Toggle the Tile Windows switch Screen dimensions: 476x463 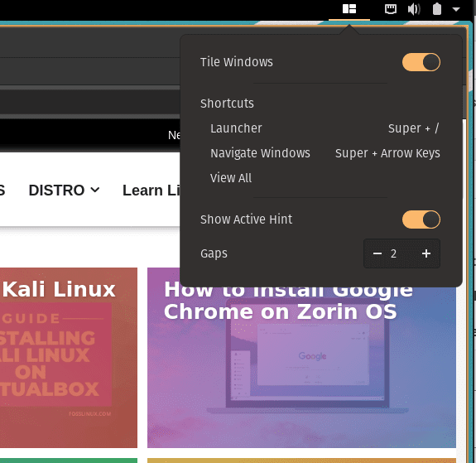point(421,62)
